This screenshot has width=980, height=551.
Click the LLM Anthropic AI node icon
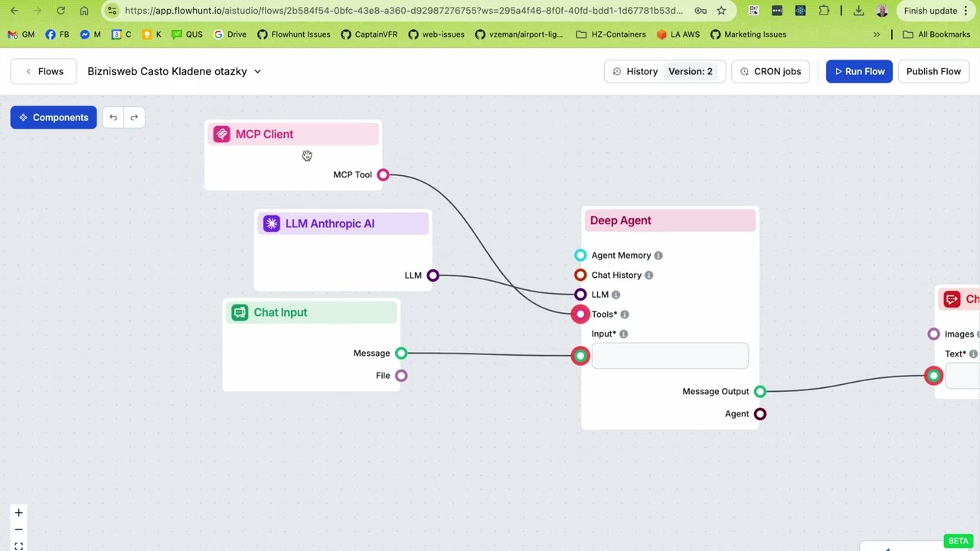click(x=271, y=223)
